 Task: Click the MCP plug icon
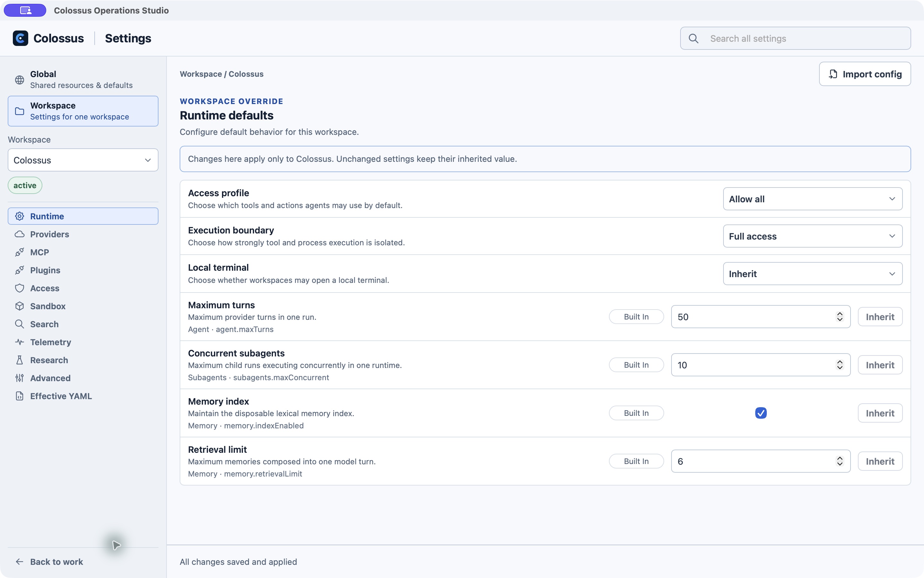pyautogui.click(x=20, y=252)
